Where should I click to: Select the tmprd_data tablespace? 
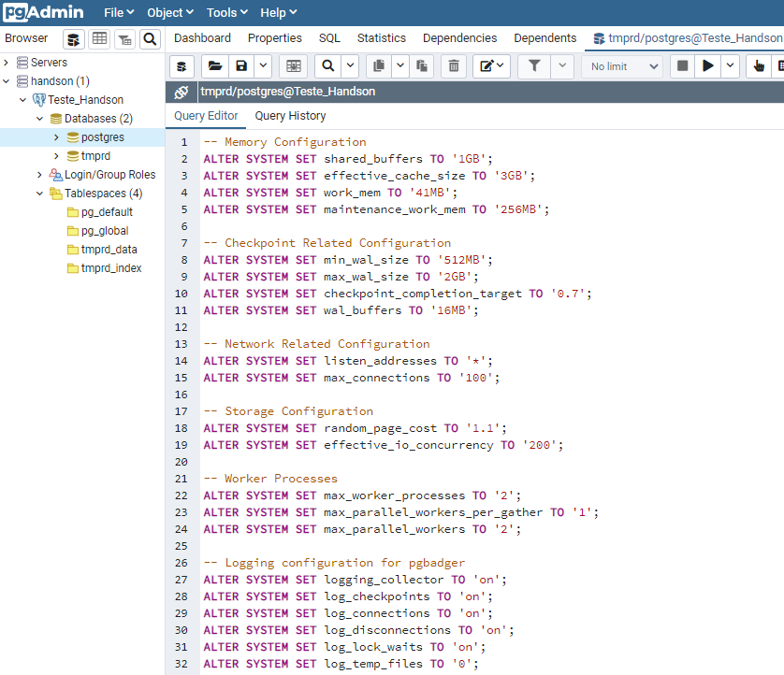(x=109, y=250)
